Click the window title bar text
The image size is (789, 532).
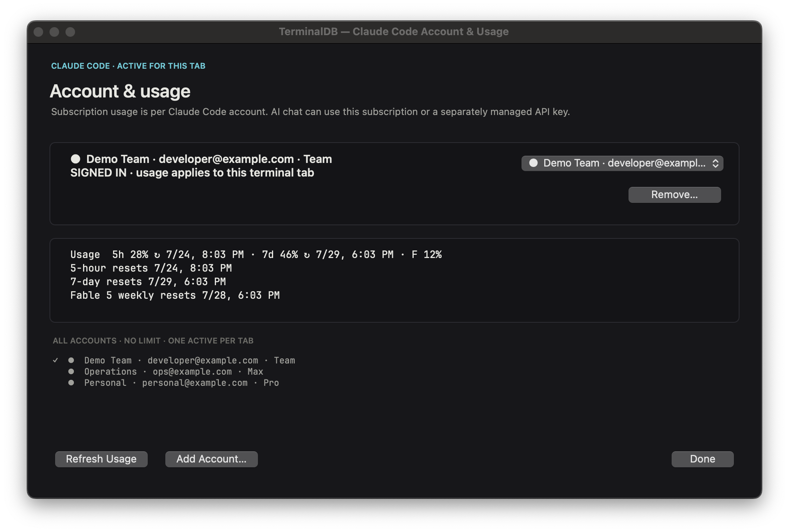[x=394, y=32]
